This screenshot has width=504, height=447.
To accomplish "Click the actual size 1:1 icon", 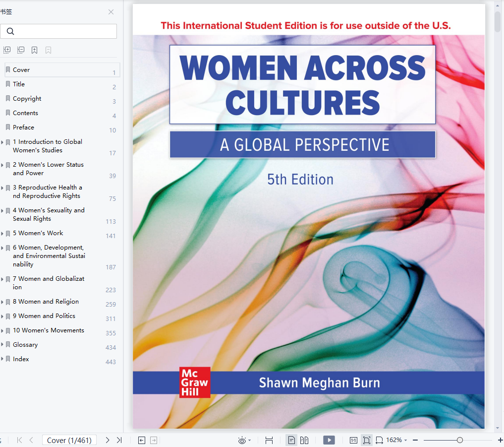I will (x=353, y=440).
